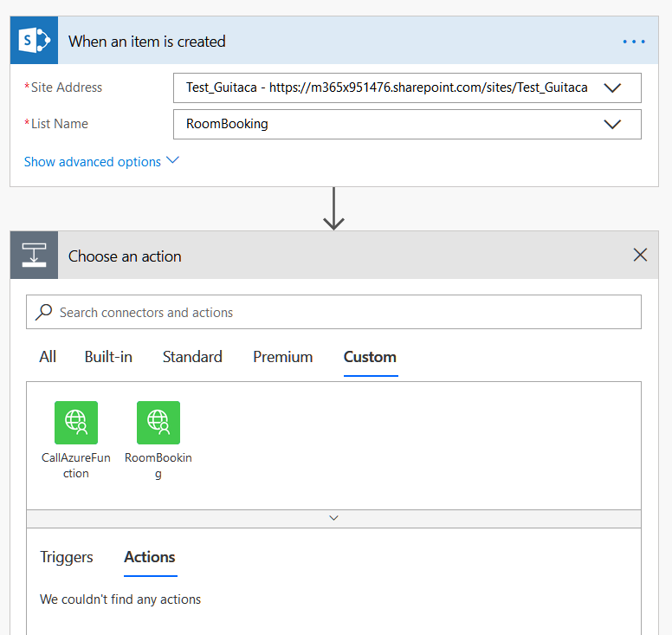Collapse the connectors list with chevron
The image size is (672, 635).
[x=333, y=518]
